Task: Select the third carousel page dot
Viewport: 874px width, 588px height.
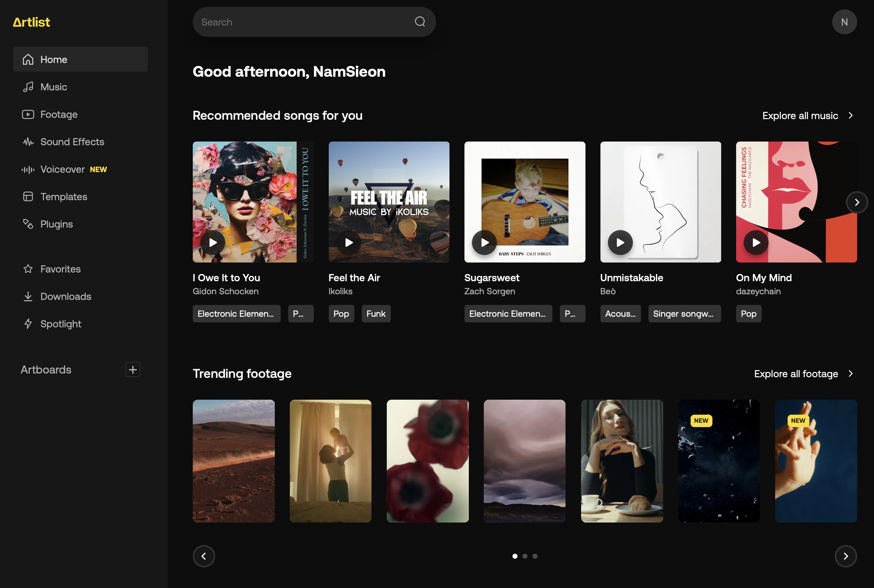Action: point(535,556)
